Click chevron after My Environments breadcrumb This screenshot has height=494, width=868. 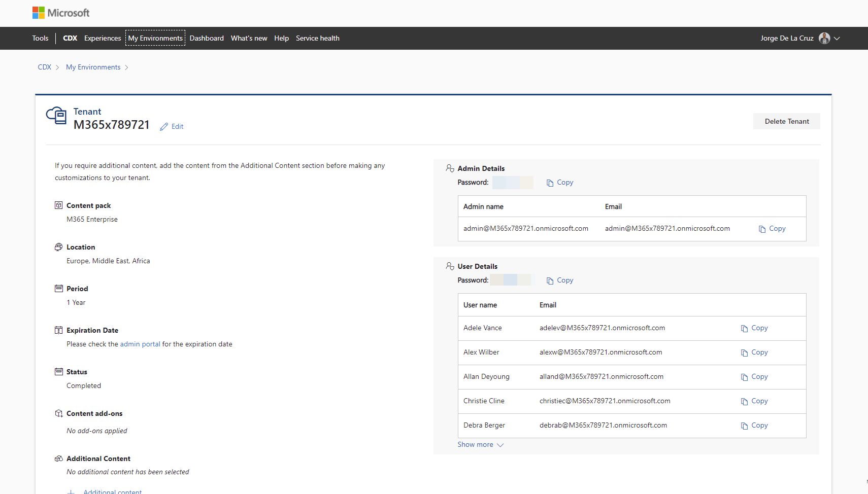coord(126,67)
